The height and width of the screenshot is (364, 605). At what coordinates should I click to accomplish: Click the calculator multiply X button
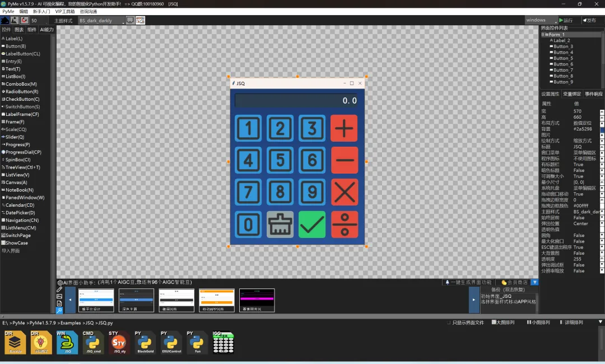pos(344,192)
